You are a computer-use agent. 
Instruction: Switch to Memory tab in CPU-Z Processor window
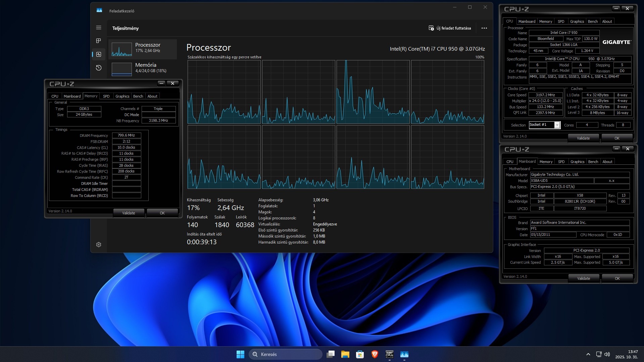coord(545,21)
